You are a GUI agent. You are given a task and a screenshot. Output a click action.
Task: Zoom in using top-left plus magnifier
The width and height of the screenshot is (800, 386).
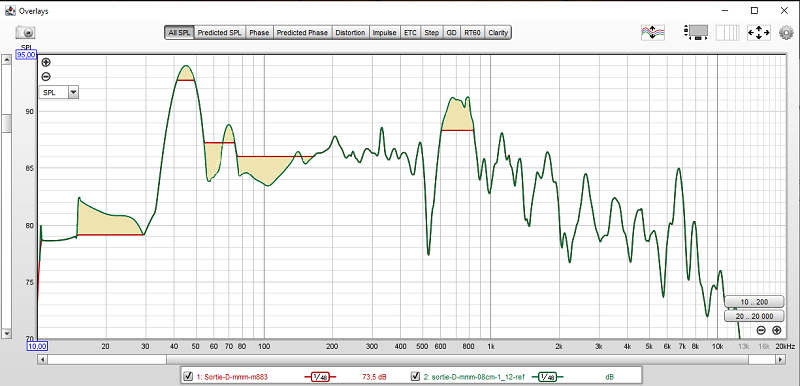[x=46, y=63]
